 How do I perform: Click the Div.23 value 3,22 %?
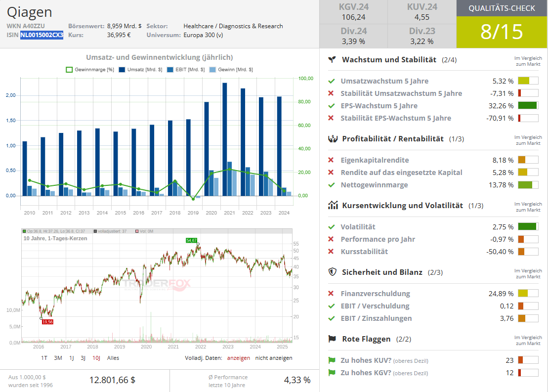pyautogui.click(x=422, y=42)
